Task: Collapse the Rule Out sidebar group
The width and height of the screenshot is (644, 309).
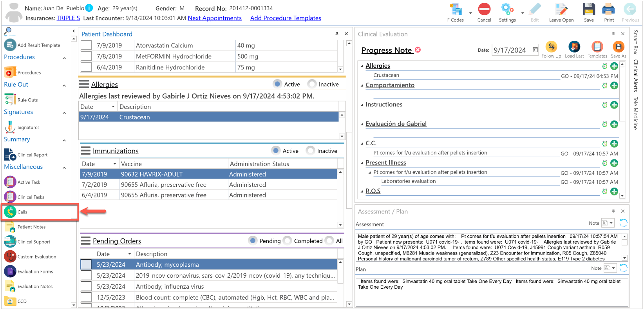Action: click(64, 85)
